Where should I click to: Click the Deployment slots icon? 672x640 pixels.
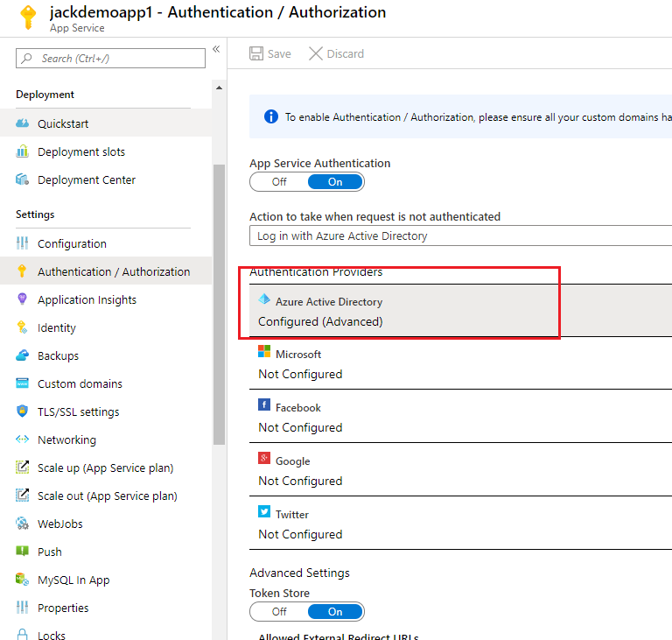tap(23, 151)
